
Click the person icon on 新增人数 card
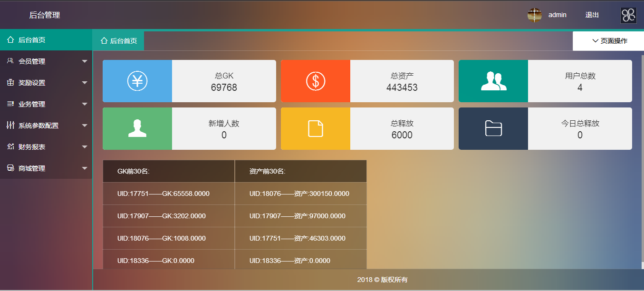pos(137,128)
